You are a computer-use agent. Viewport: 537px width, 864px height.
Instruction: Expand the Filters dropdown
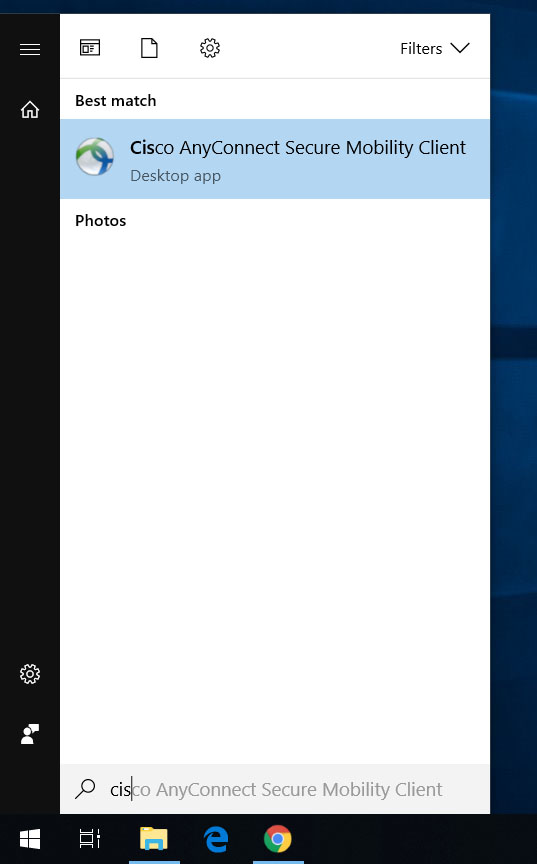435,48
